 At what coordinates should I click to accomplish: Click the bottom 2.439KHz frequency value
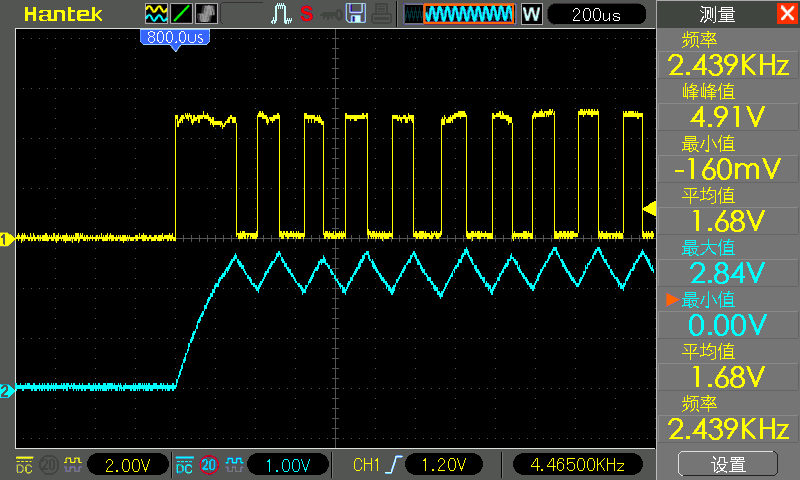[x=728, y=430]
